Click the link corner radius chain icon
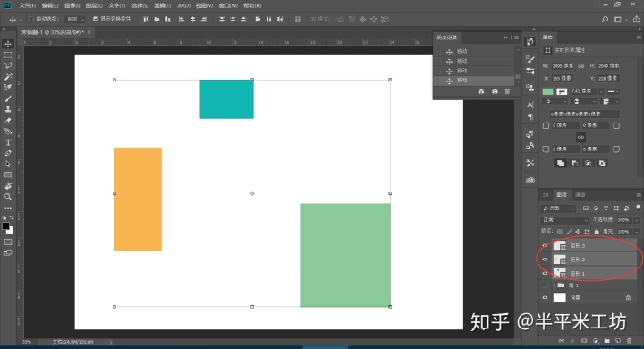Image resolution: width=644 pixels, height=349 pixels. [580, 137]
